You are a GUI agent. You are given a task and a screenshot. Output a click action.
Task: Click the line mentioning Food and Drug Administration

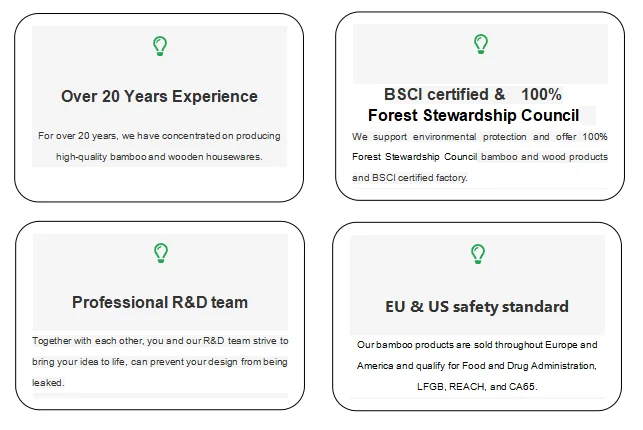[477, 366]
